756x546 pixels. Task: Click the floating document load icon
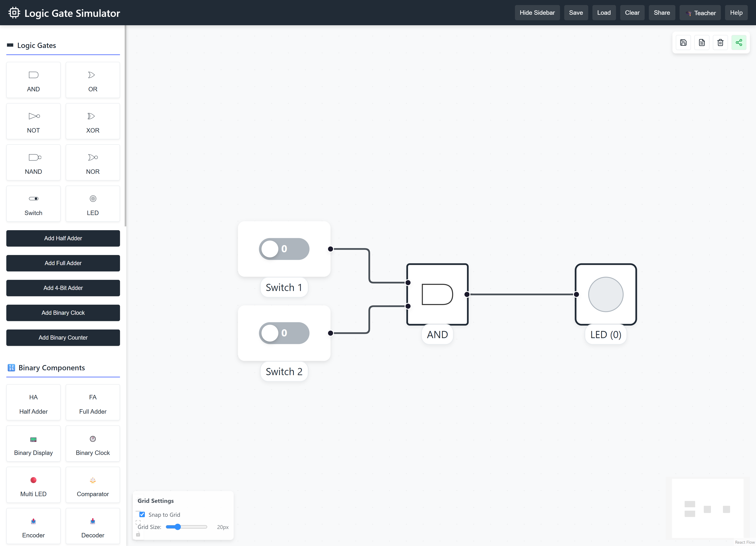[x=702, y=43]
